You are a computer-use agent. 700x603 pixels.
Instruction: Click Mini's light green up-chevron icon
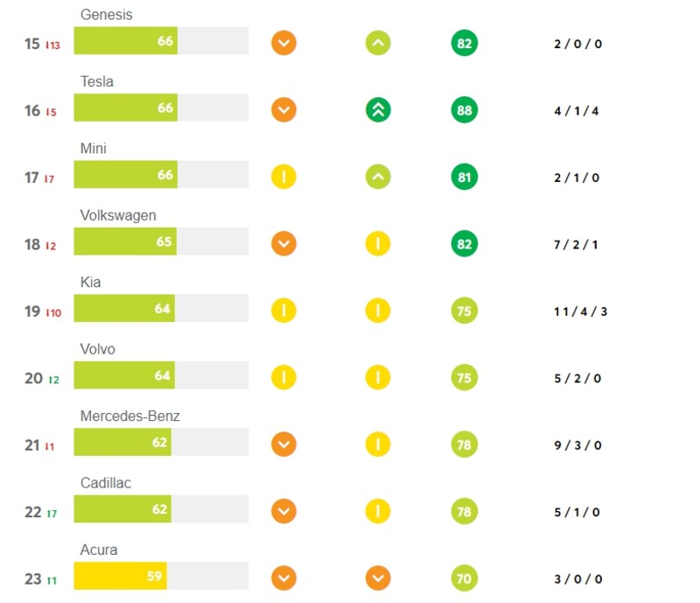click(x=378, y=177)
